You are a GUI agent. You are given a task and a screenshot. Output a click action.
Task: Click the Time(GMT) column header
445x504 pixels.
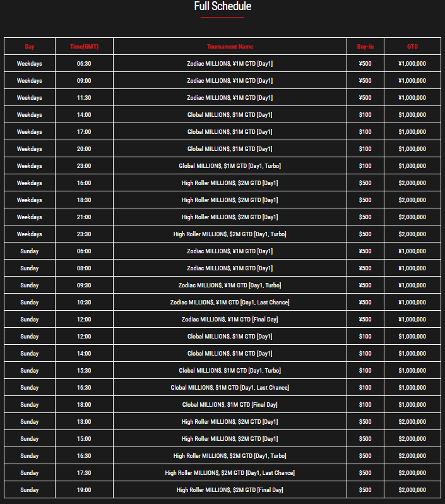click(x=84, y=47)
